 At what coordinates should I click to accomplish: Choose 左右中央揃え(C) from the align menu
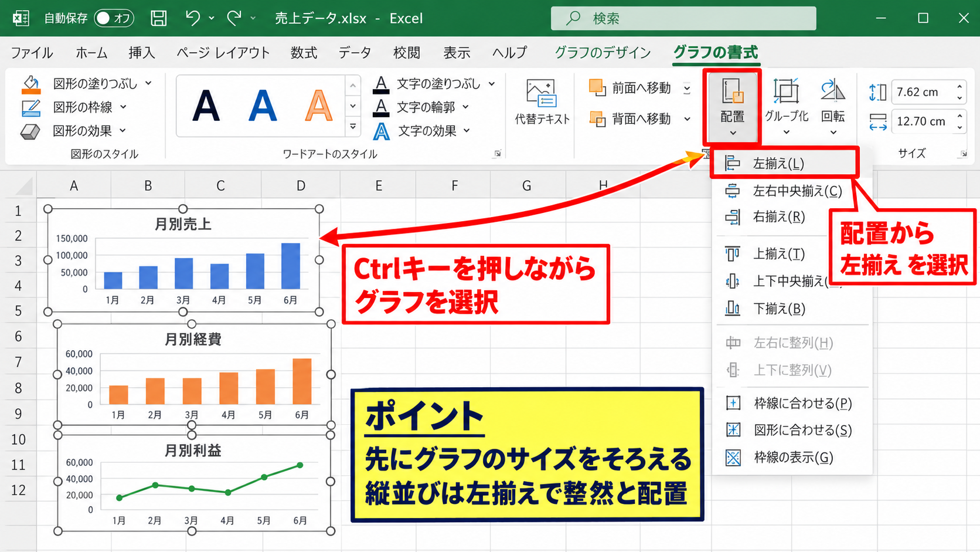coord(792,191)
